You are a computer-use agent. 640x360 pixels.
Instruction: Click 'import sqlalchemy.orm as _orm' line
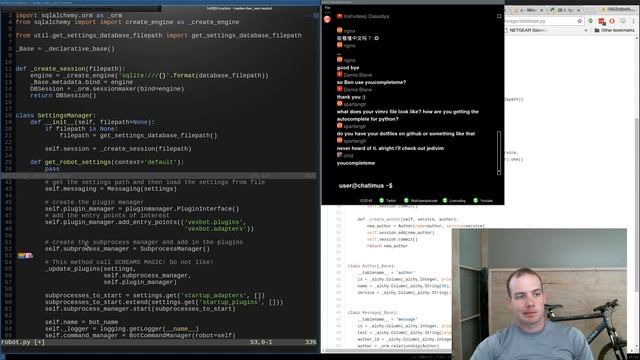coord(69,16)
